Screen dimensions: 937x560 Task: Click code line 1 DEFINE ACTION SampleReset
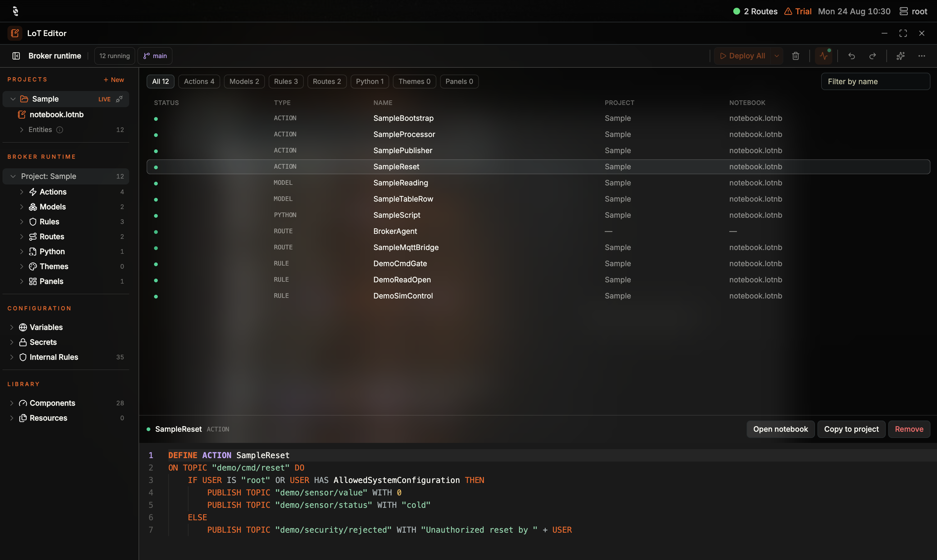(x=229, y=455)
